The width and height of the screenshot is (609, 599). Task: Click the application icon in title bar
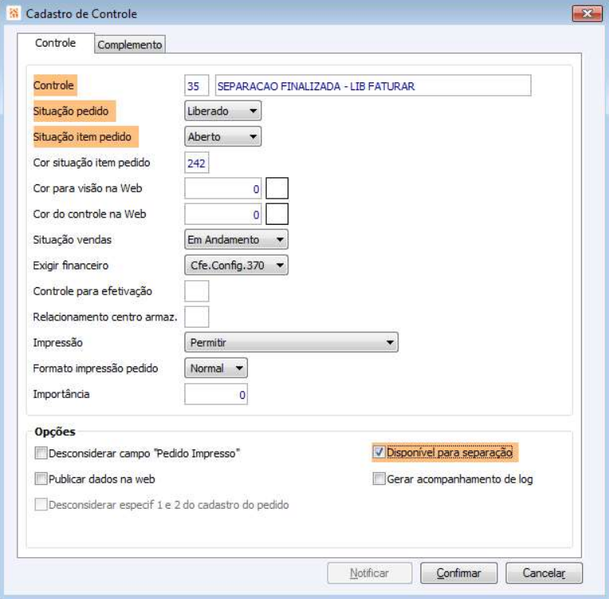[x=14, y=13]
